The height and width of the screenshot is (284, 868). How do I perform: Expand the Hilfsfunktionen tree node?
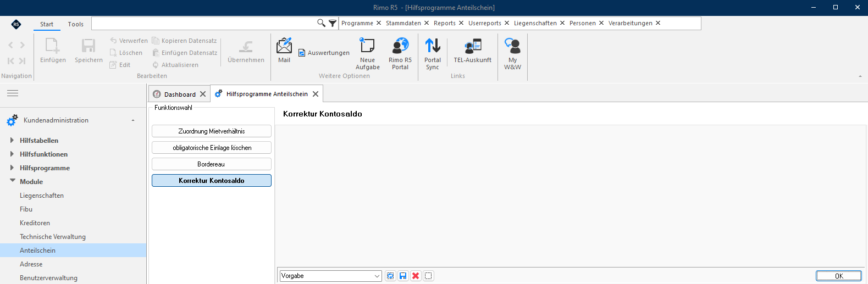12,154
